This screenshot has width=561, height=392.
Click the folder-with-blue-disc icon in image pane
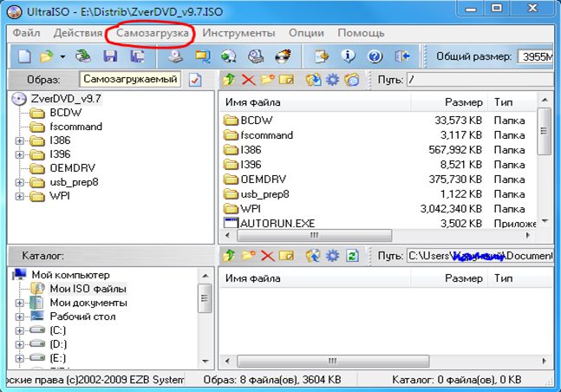(x=352, y=80)
